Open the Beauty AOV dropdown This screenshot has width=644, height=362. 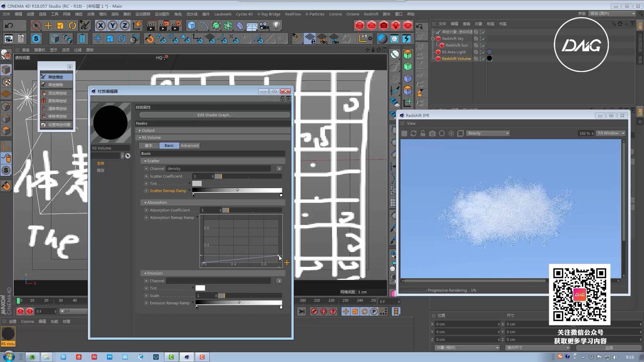click(x=488, y=133)
